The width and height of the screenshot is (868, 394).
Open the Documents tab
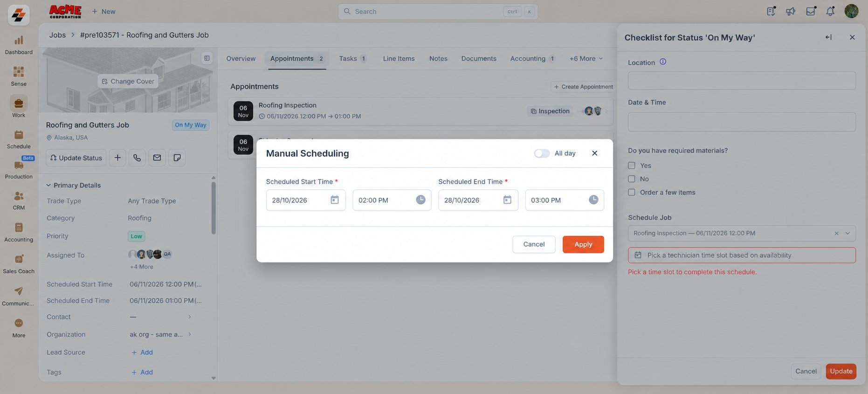pos(479,58)
